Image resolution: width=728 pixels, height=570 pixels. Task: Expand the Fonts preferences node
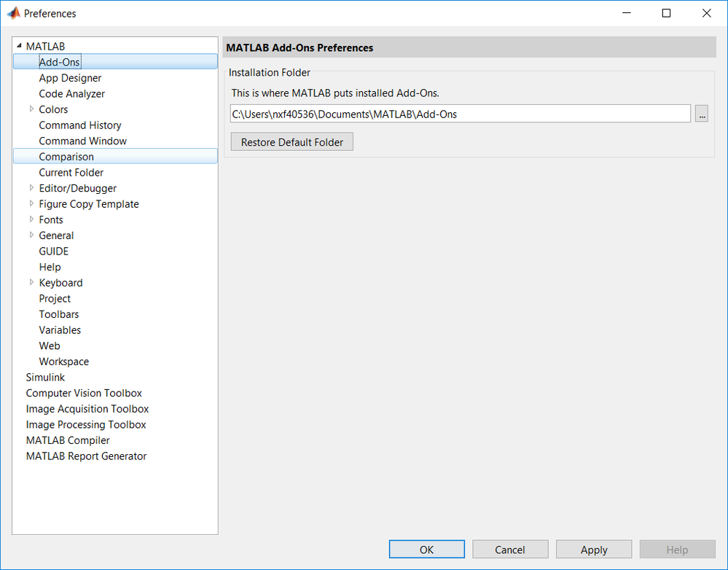(x=31, y=219)
